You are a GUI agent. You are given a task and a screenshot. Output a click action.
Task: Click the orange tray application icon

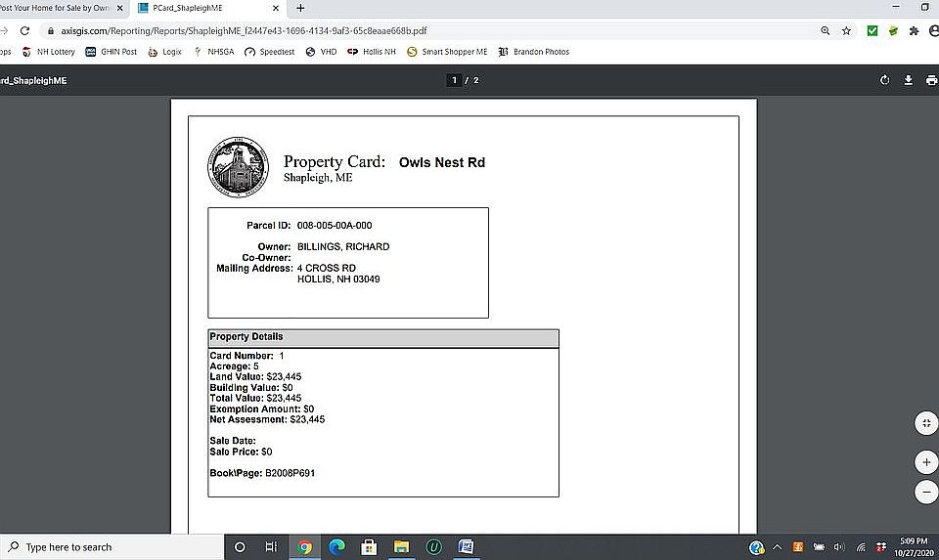[x=798, y=547]
